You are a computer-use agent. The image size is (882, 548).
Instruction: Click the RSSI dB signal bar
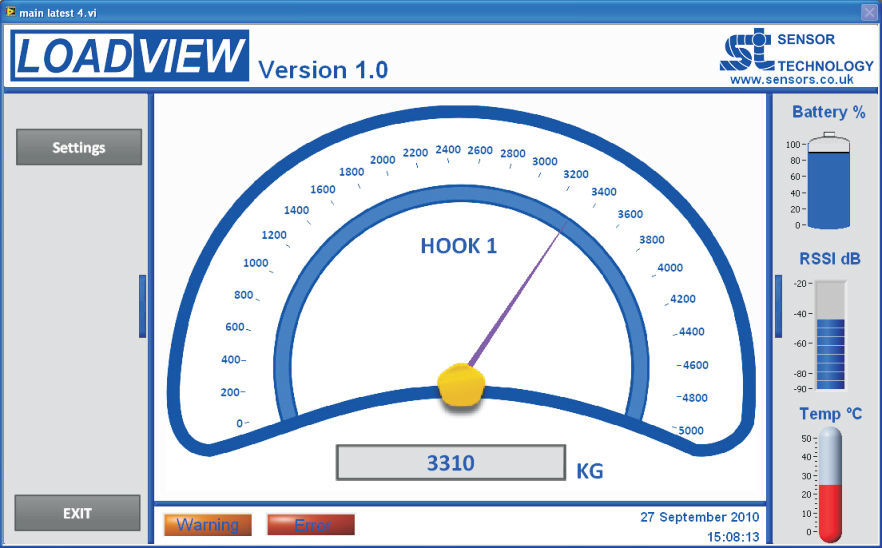[830, 336]
